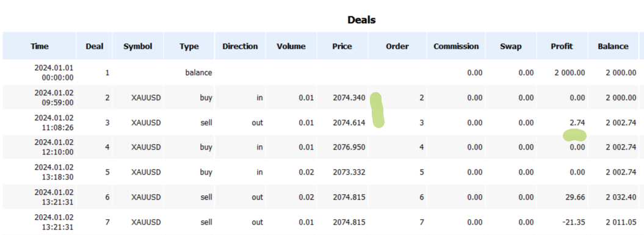Click XAUUSD symbol in deal 7 row
Screen dimensions: 644x235
(x=147, y=222)
